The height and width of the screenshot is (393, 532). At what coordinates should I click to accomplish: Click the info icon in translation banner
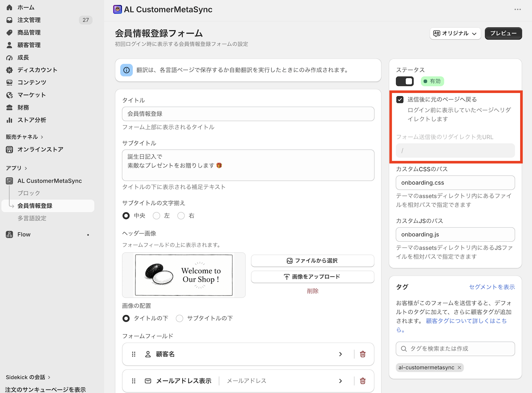pyautogui.click(x=127, y=70)
